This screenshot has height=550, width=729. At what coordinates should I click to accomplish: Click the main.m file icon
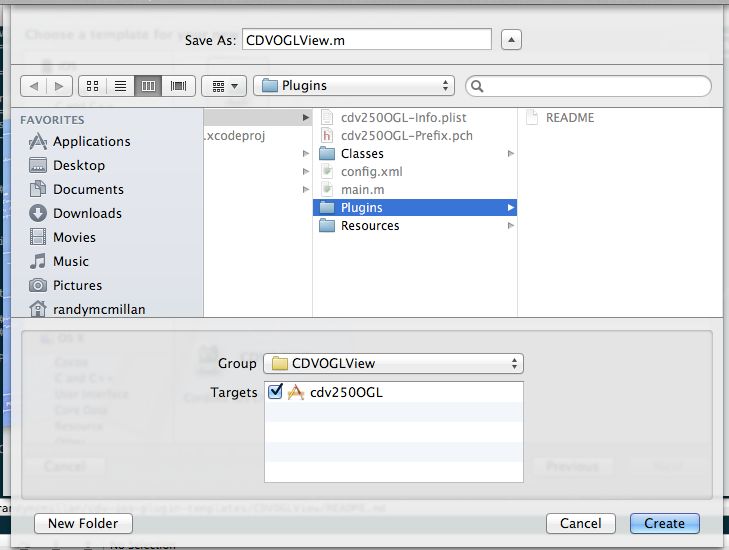[x=327, y=190]
